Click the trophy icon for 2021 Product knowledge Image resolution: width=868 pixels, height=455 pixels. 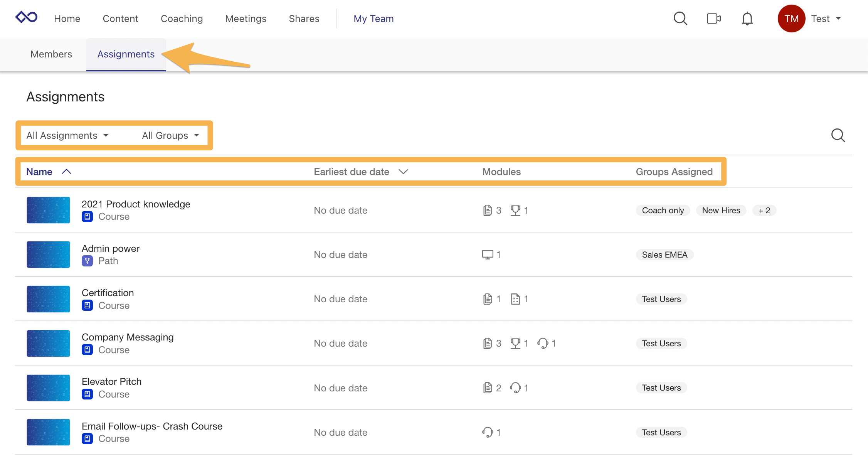point(515,210)
